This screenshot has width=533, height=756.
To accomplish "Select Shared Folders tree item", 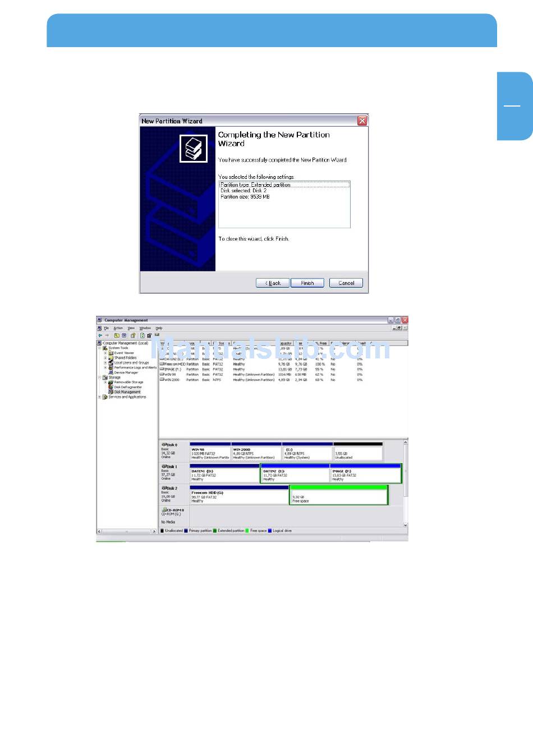I will point(125,357).
